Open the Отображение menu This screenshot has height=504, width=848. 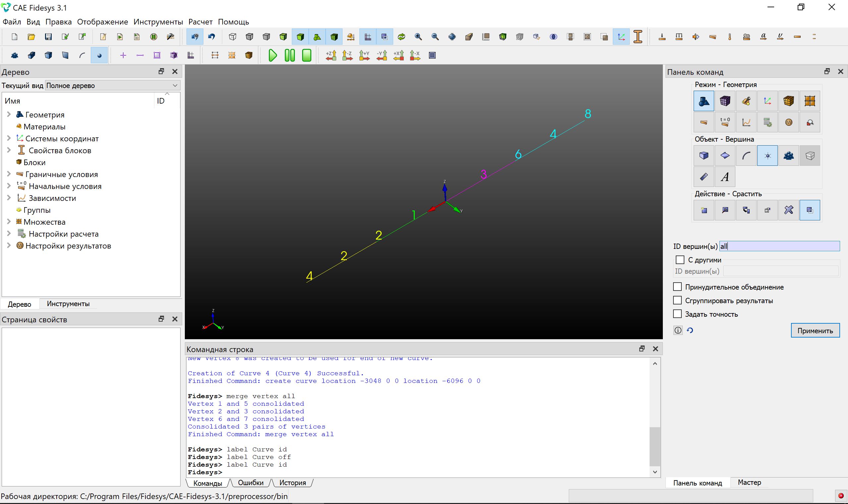coord(102,22)
